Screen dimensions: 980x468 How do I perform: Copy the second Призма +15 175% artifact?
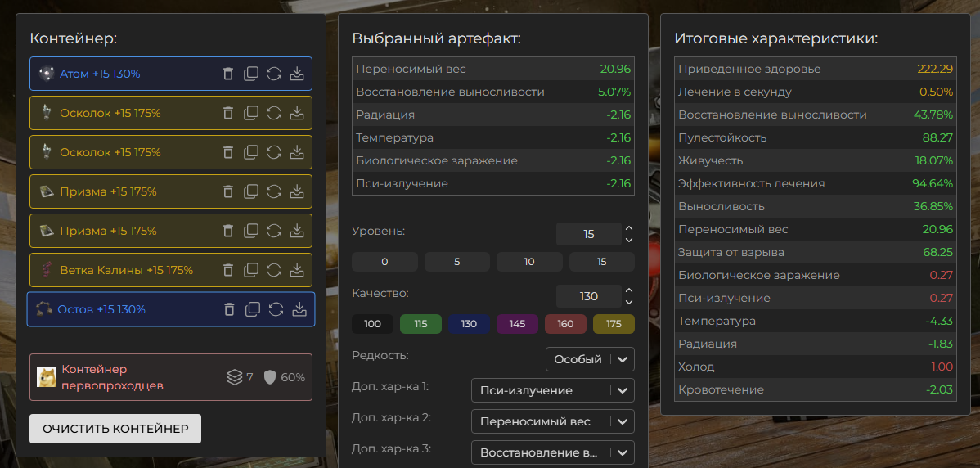click(x=250, y=231)
